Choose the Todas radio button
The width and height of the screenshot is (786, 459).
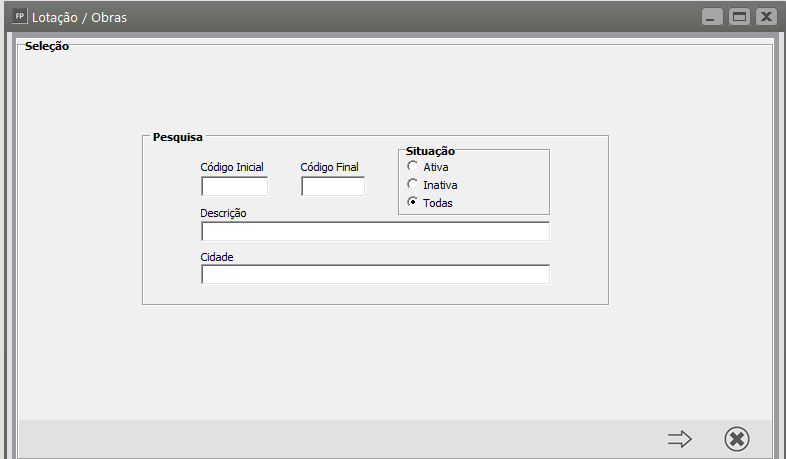(x=413, y=202)
